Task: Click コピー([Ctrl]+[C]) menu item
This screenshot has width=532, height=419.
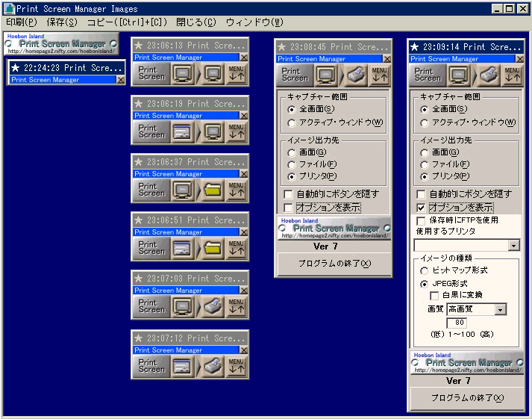Action: pos(128,22)
